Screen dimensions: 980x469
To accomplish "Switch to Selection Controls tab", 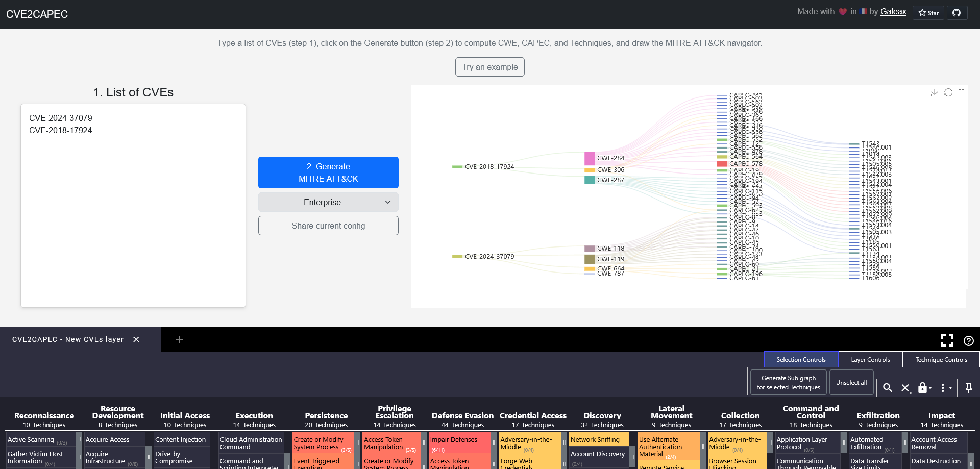I will [x=801, y=359].
